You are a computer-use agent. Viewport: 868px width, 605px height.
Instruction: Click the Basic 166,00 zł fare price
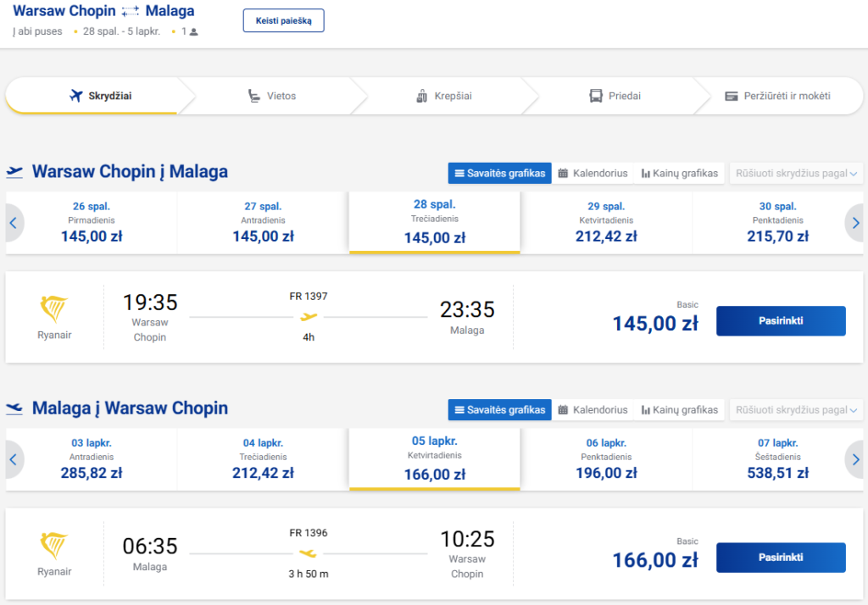point(655,560)
